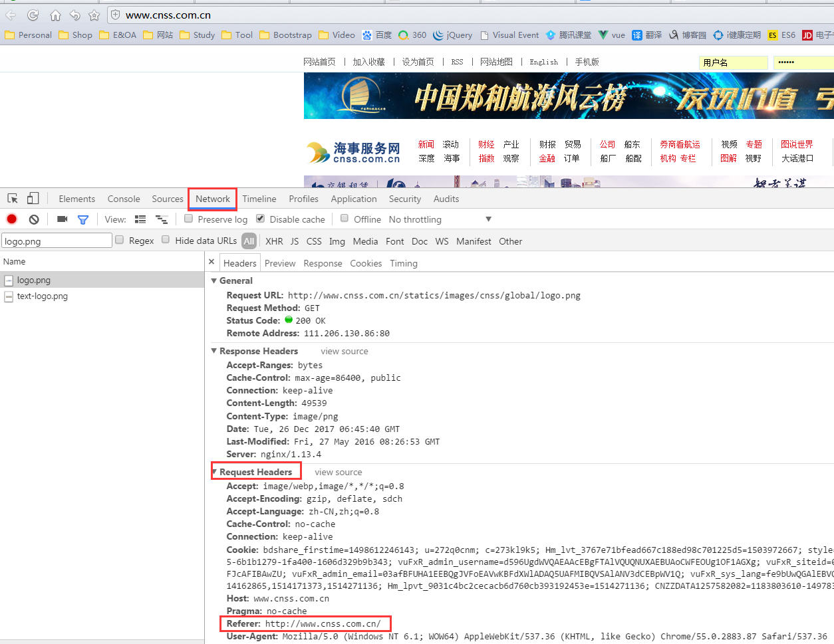
Task: Open the Visual Event bookmark
Action: pos(509,35)
